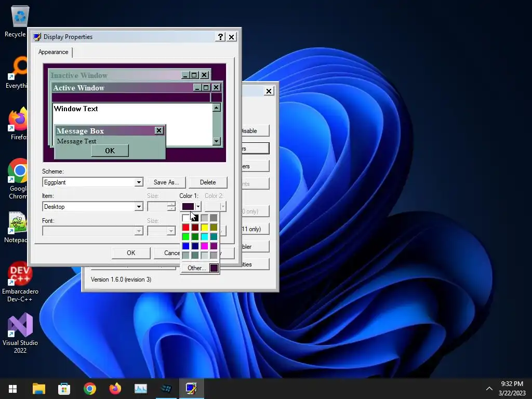Select the Embarcadero Dev-C++ desktop icon
Viewport: 532px width, 399px height.
[x=20, y=282]
